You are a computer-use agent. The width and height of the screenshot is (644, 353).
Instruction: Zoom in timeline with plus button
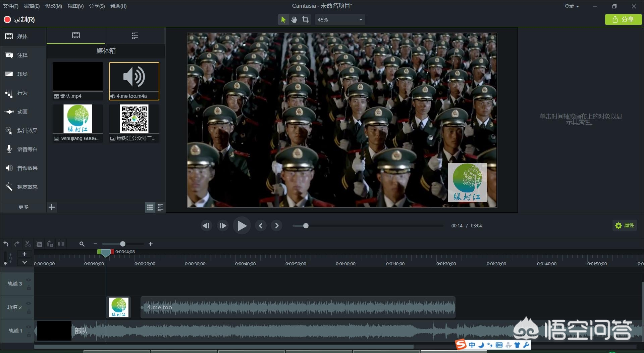(x=151, y=244)
